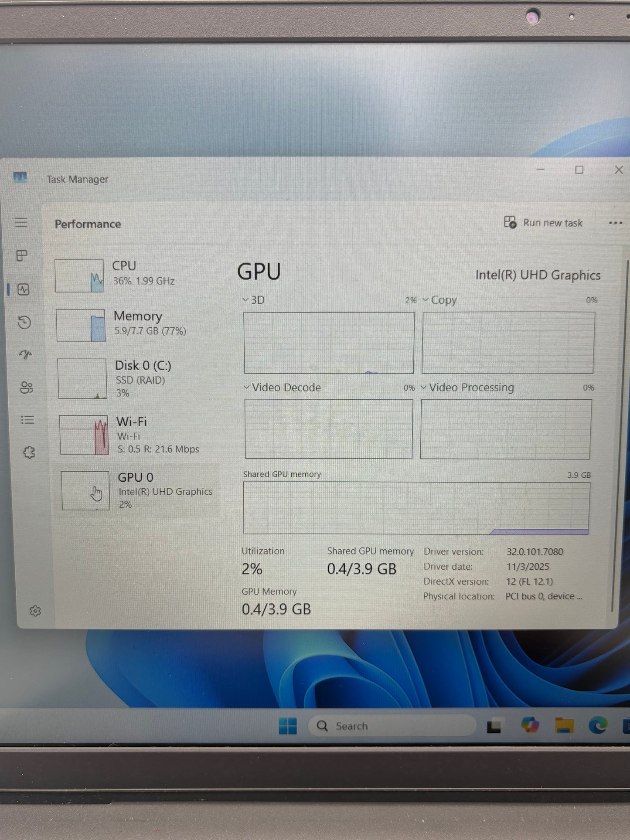Click the 'Intel(R) UHD Graphics' GPU name heading
Viewport: 630px width, 840px height.
[538, 275]
